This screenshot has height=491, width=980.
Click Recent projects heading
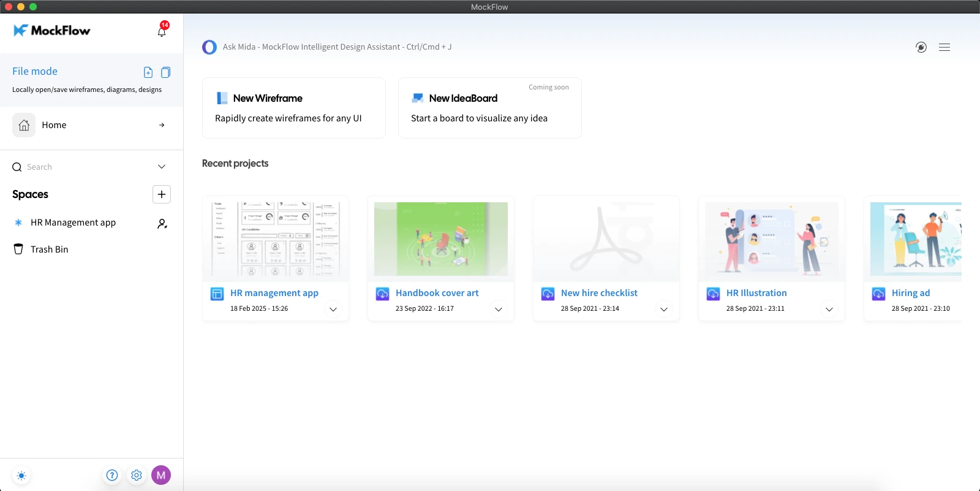tap(235, 163)
